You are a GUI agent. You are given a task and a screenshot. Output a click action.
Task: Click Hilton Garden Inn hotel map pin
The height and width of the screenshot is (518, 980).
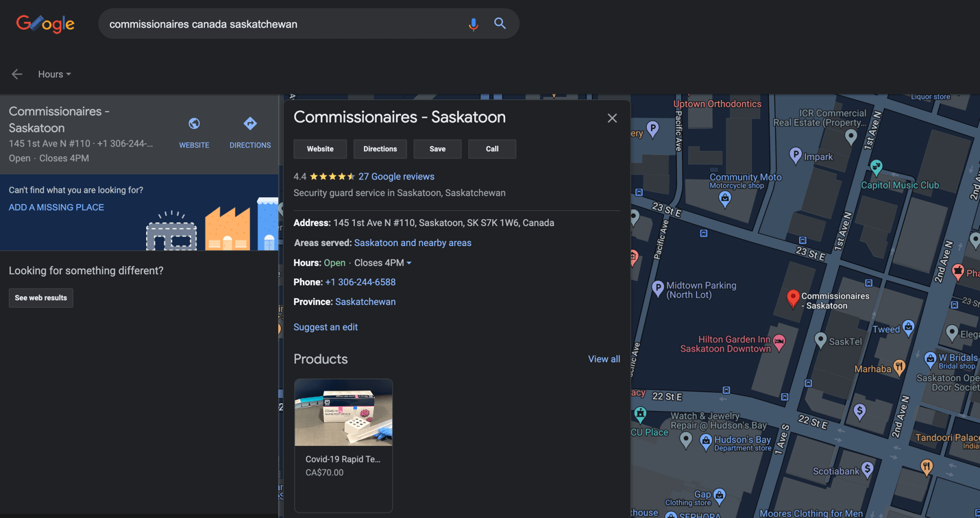779,342
